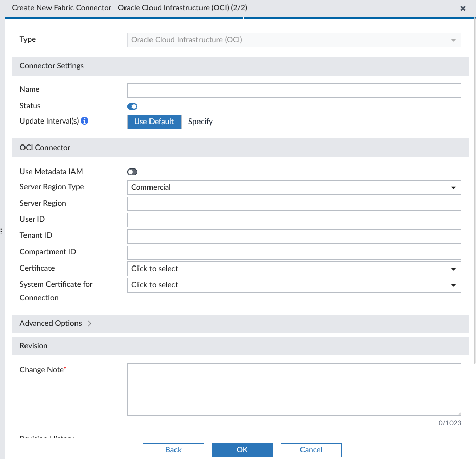This screenshot has height=459, width=476.
Task: Switch to Use Default update interval
Action: [x=154, y=122]
